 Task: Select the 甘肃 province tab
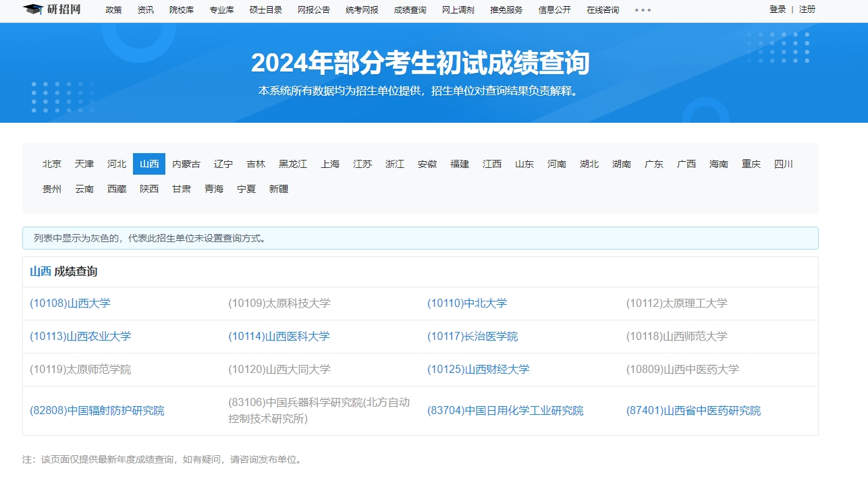coord(182,189)
